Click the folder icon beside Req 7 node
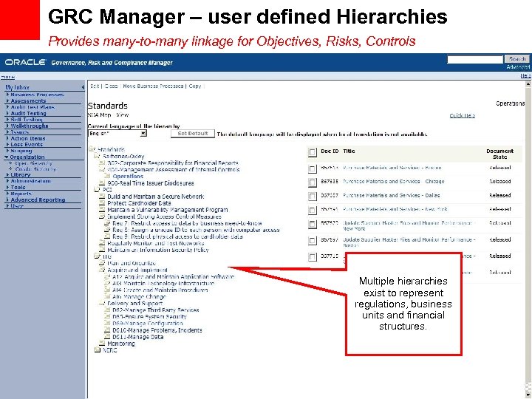The height and width of the screenshot is (399, 532). 108,223
